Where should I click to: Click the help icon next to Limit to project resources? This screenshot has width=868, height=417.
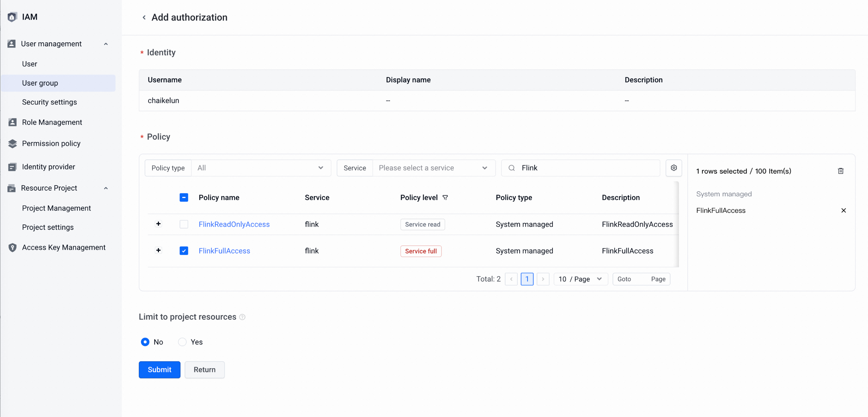tap(242, 317)
